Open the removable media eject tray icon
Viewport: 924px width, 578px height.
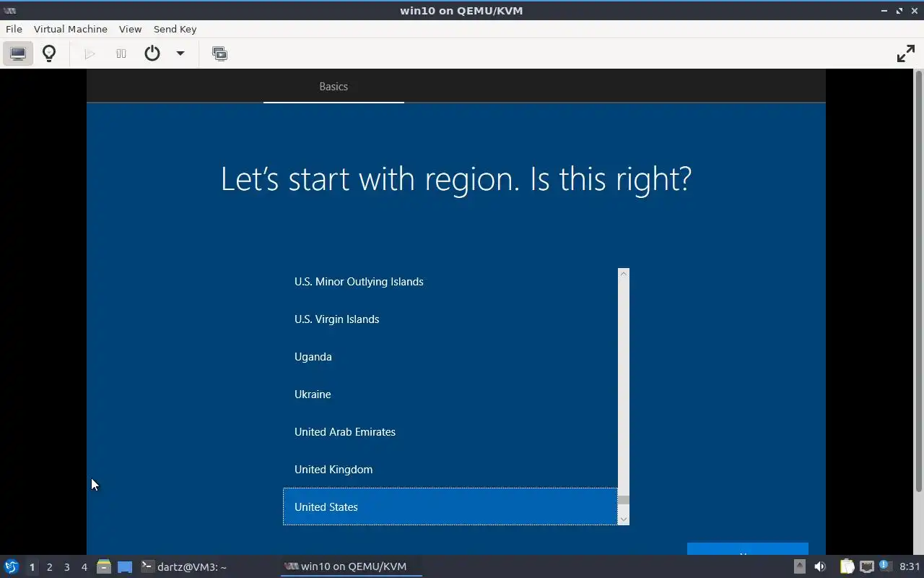coord(799,566)
